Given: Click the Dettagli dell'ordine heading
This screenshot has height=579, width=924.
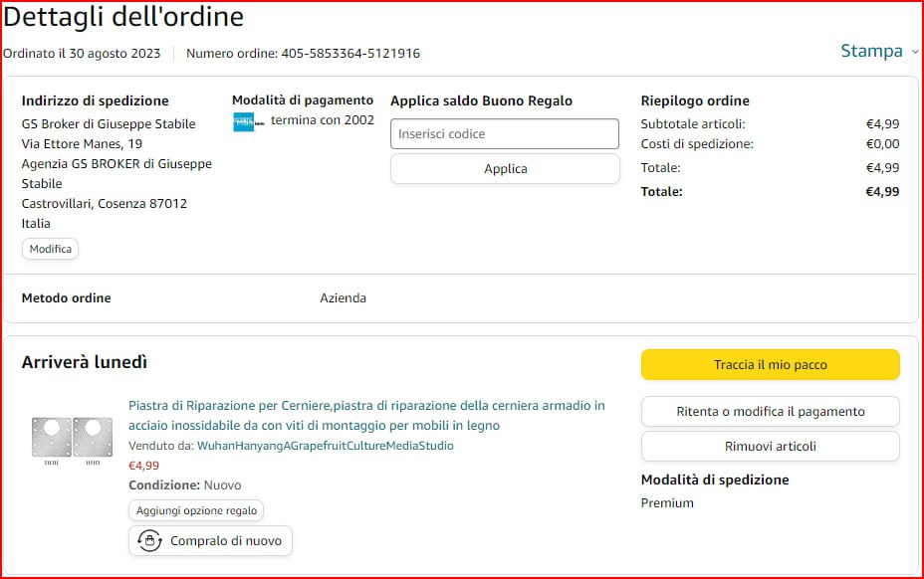Looking at the screenshot, I should pos(123,17).
